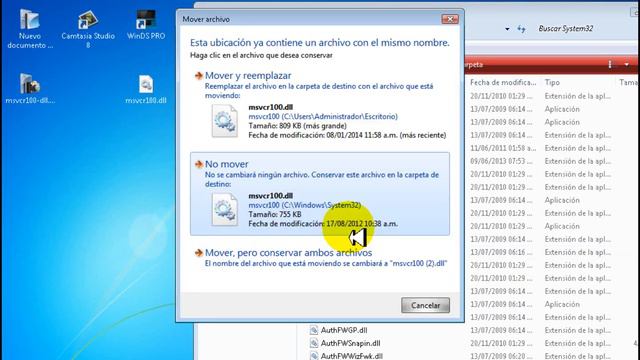Click the msvcr100 Escritorio path link

[x=323, y=116]
